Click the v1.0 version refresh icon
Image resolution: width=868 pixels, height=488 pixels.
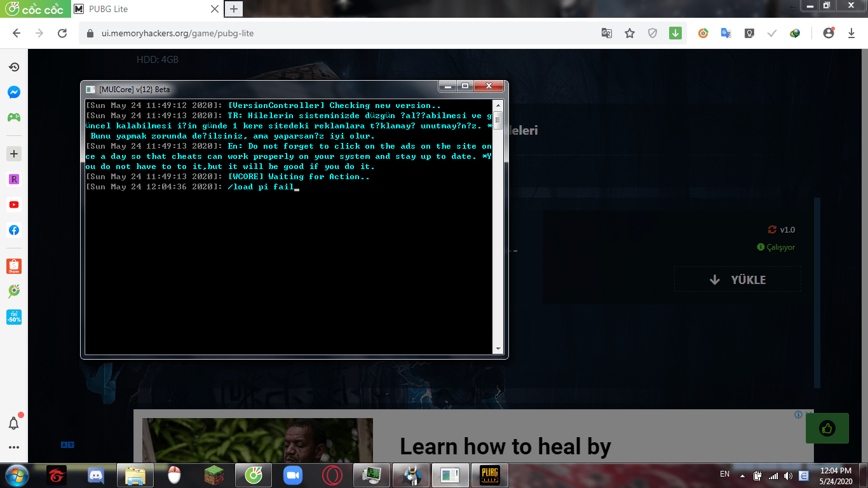tap(772, 230)
